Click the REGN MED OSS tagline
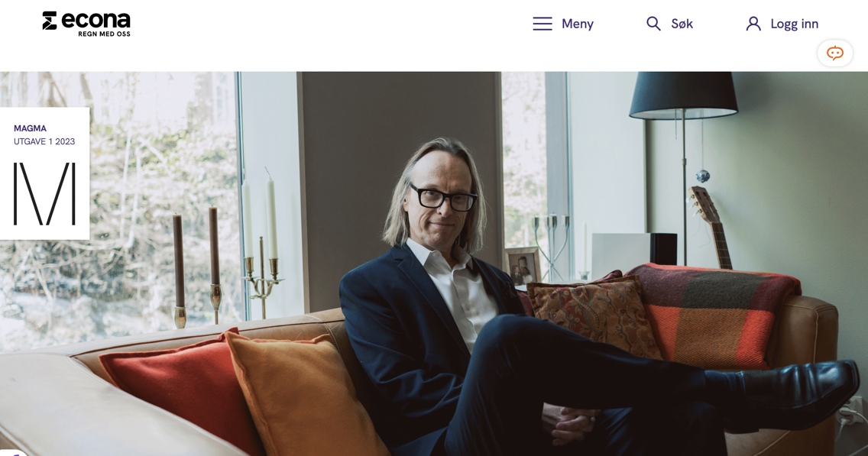 click(104, 34)
